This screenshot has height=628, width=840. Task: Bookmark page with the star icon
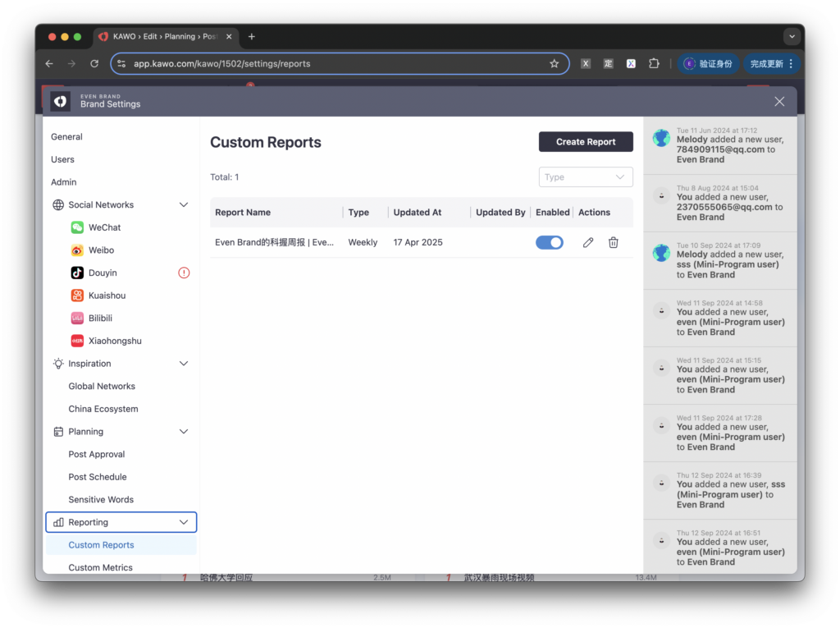tap(554, 64)
